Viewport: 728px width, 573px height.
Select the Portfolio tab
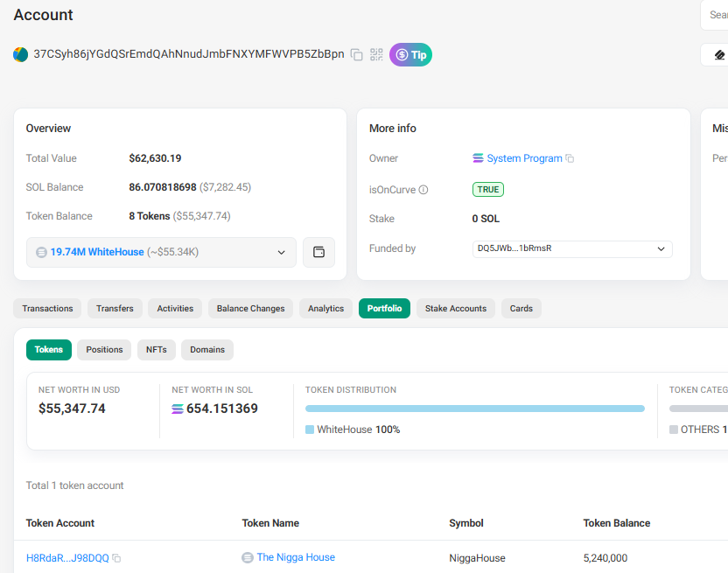pyautogui.click(x=384, y=308)
